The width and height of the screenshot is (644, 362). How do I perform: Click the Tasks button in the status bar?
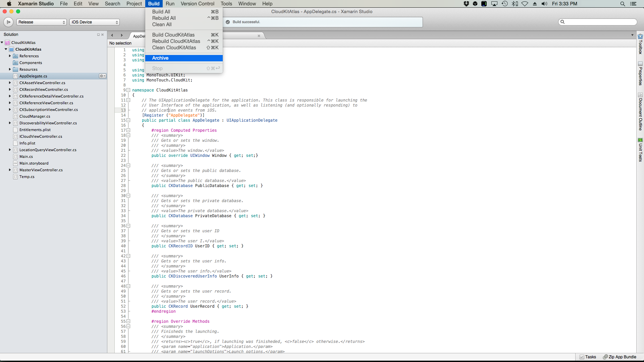click(588, 357)
